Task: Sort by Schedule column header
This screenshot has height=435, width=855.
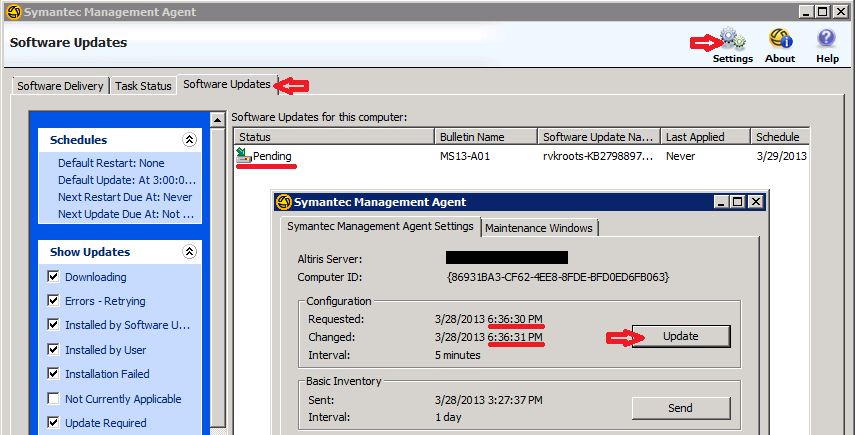Action: 779,137
